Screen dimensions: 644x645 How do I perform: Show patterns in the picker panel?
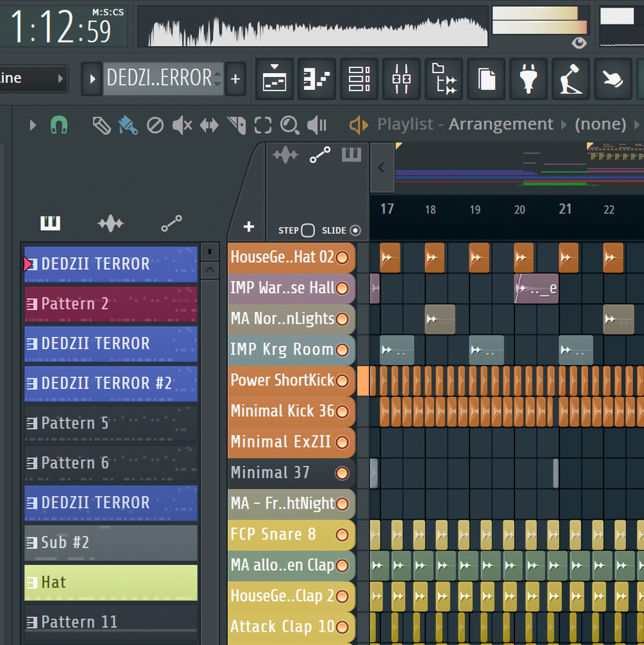click(50, 223)
